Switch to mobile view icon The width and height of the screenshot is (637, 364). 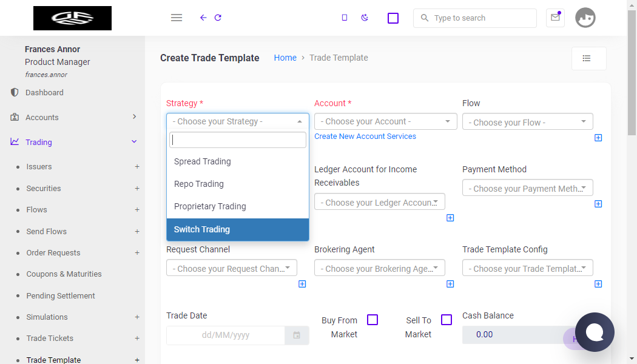(x=345, y=18)
